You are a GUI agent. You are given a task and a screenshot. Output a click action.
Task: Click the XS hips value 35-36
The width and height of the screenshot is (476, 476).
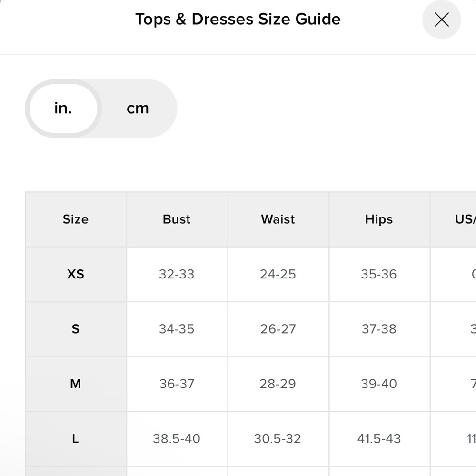point(379,274)
